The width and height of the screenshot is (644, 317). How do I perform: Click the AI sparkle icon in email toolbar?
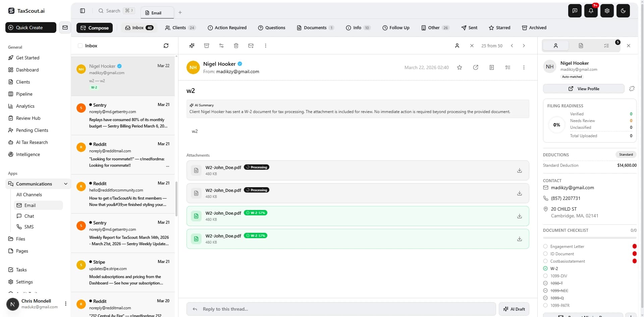tap(192, 46)
